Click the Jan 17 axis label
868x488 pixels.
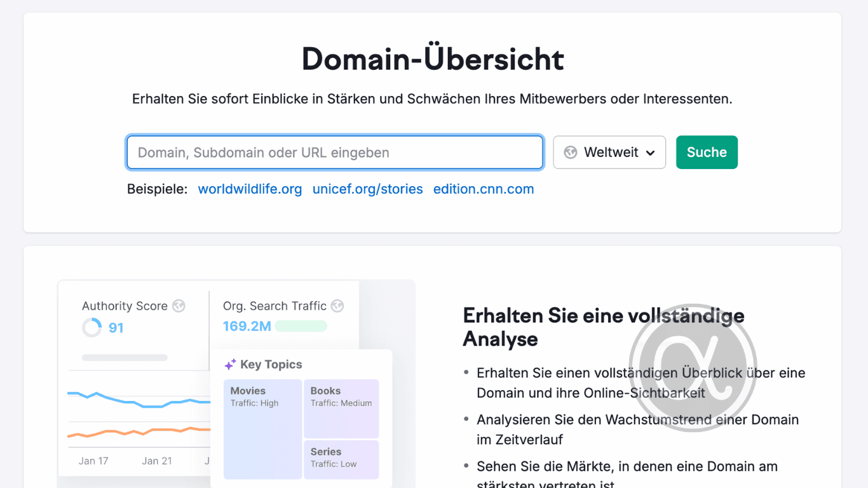[x=93, y=461]
